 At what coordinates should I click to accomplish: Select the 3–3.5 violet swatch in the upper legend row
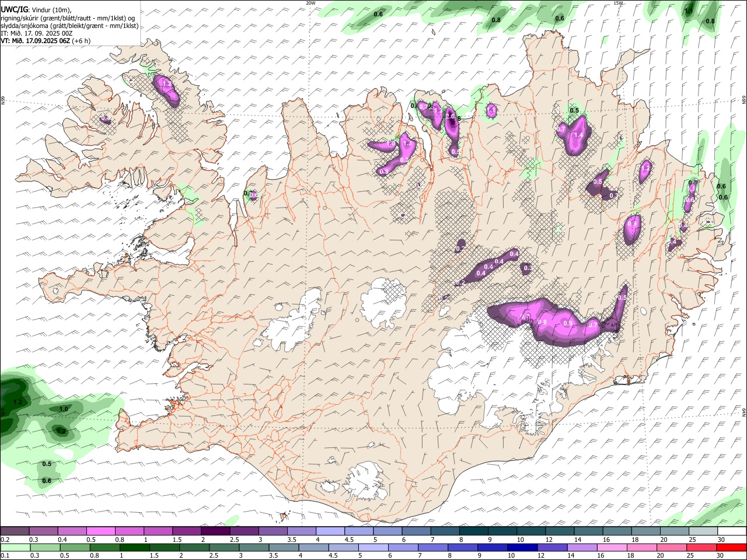[274, 531]
